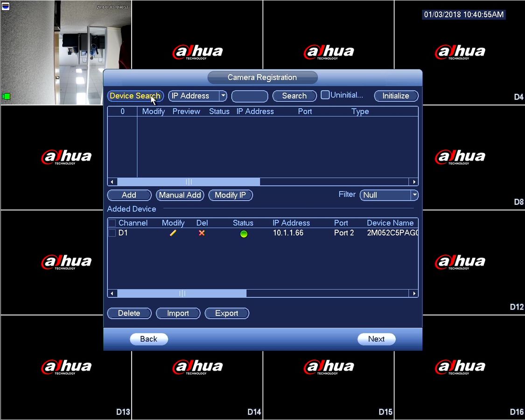
Task: Click the green status indicator for D1
Action: click(244, 234)
